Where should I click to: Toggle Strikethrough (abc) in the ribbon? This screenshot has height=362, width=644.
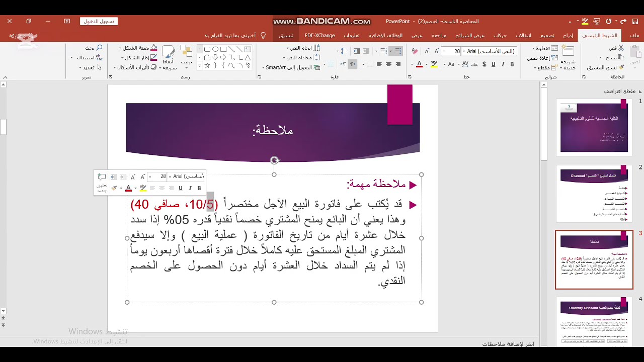(x=474, y=64)
